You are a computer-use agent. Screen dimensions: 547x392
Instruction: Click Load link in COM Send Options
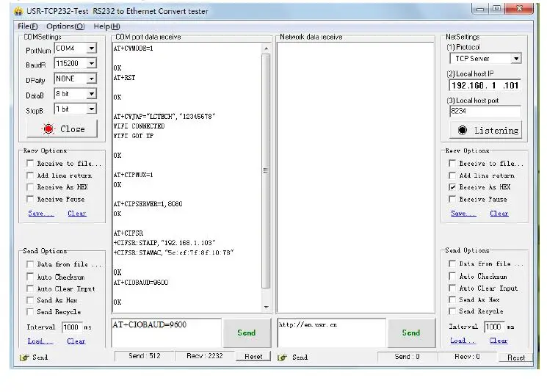pos(40,341)
